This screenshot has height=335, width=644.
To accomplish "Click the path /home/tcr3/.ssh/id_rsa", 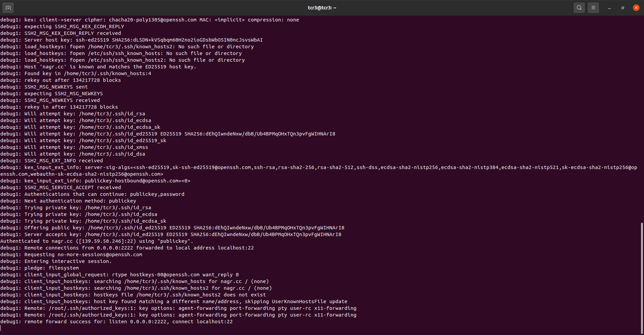I will 112,113.
